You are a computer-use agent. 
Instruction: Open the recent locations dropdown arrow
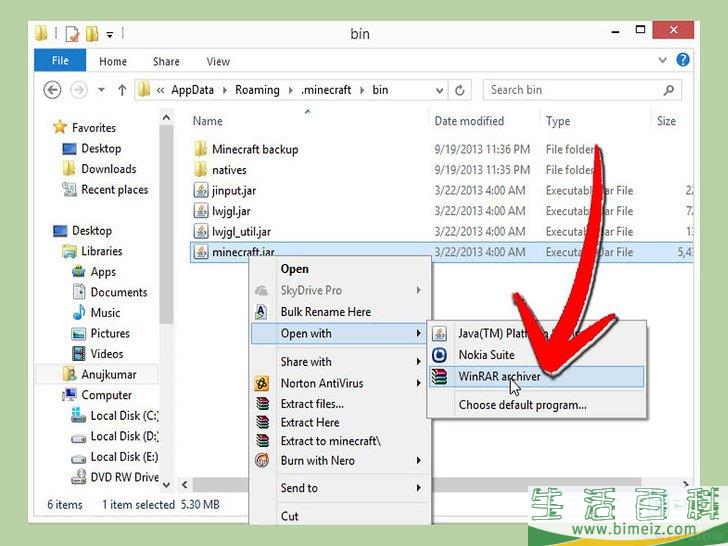pyautogui.click(x=101, y=90)
